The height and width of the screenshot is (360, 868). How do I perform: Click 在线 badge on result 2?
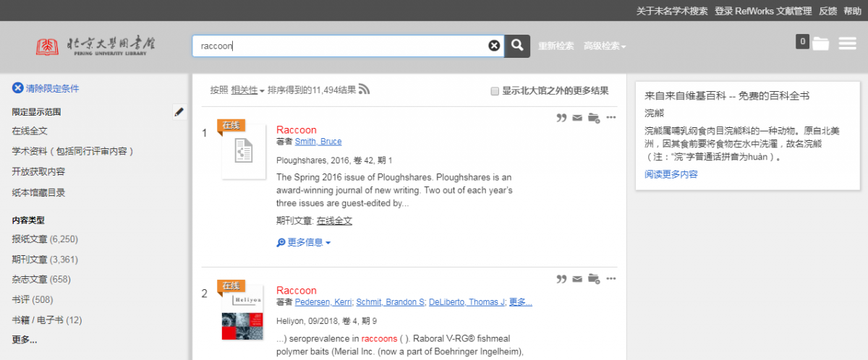(231, 286)
